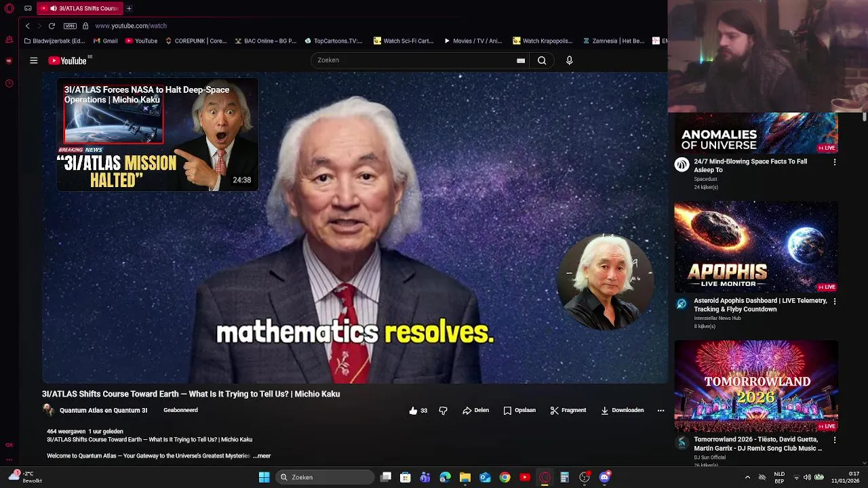The width and height of the screenshot is (868, 488).
Task: Open the COREPUNK bookmark
Action: tap(196, 41)
